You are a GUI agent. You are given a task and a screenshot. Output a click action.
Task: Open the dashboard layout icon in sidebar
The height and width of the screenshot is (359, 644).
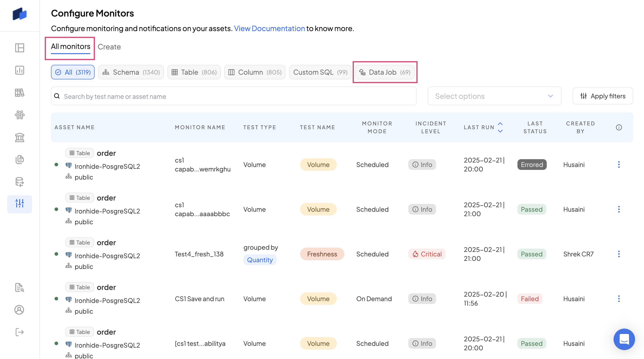19,48
